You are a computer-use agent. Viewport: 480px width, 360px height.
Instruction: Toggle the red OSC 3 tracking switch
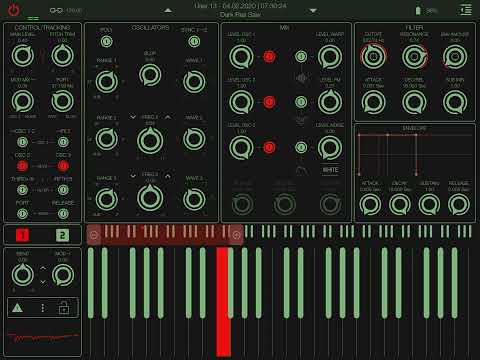(x=63, y=166)
